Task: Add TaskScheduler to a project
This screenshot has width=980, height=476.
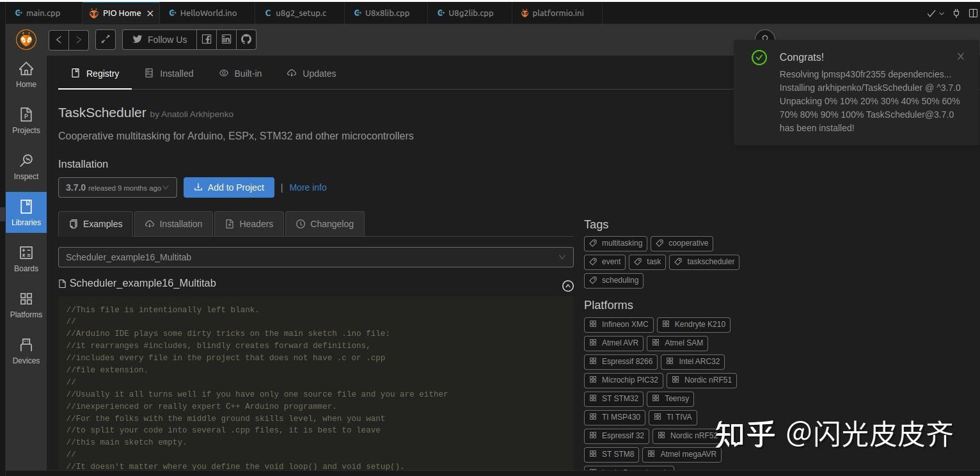Action: [228, 187]
